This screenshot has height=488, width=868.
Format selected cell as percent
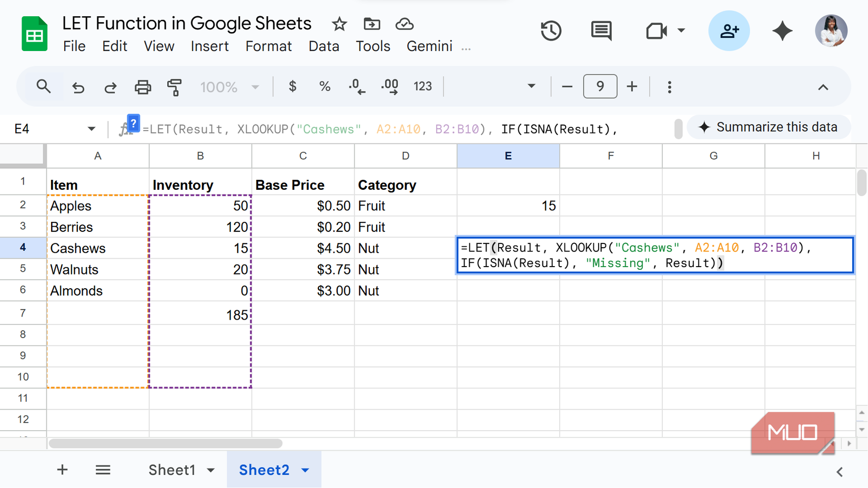pos(324,86)
